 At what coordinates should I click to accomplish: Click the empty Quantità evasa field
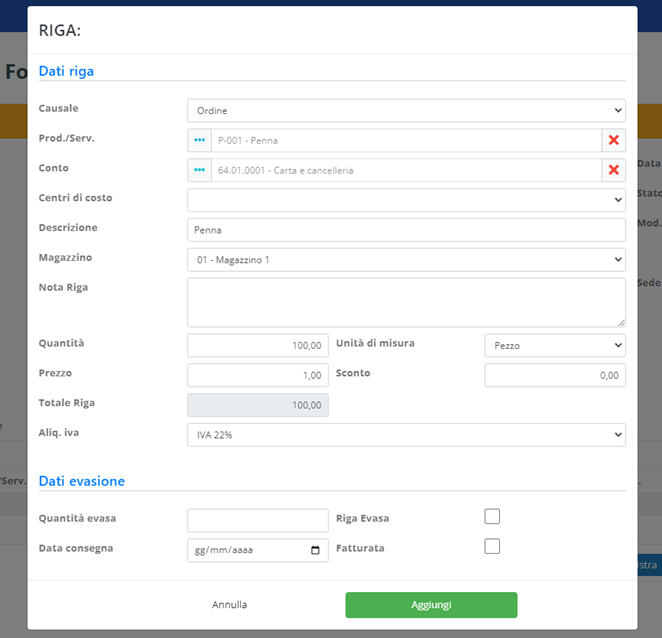(x=258, y=520)
